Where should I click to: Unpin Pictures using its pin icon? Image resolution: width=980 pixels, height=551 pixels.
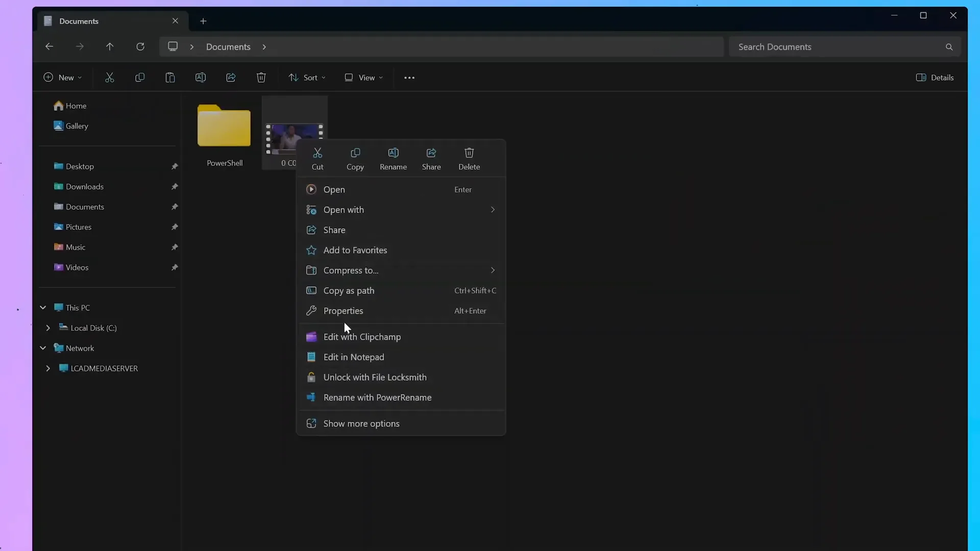[175, 227]
